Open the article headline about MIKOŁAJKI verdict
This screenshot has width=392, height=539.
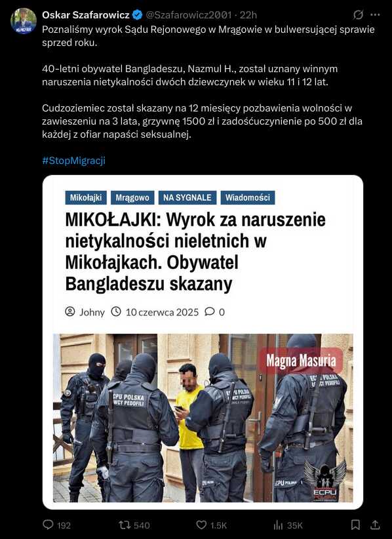tap(195, 252)
